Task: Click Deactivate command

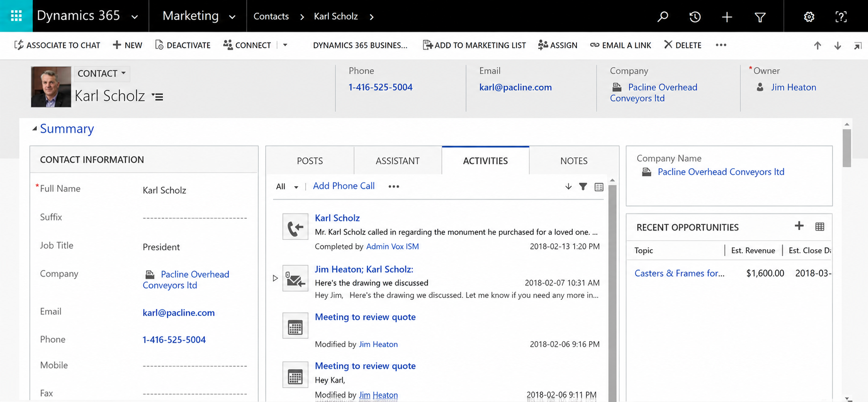Action: pyautogui.click(x=183, y=45)
